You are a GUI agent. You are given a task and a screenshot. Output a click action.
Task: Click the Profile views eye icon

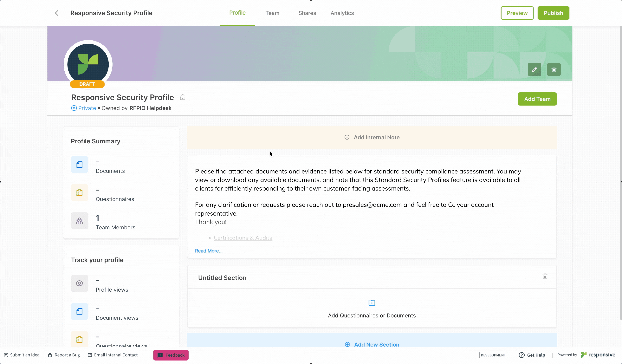coord(80,283)
